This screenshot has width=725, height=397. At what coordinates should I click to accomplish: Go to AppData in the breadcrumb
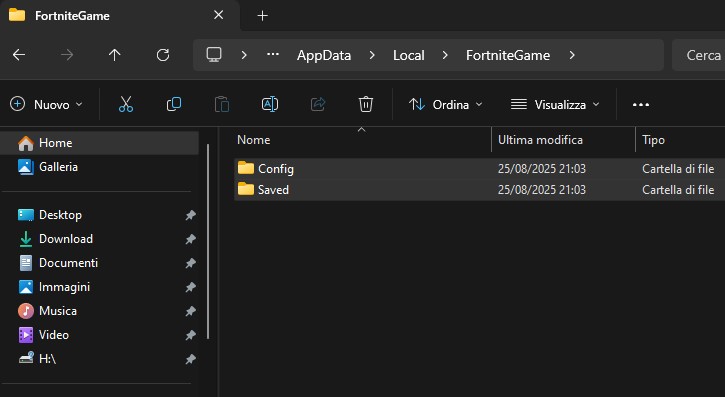click(x=324, y=55)
